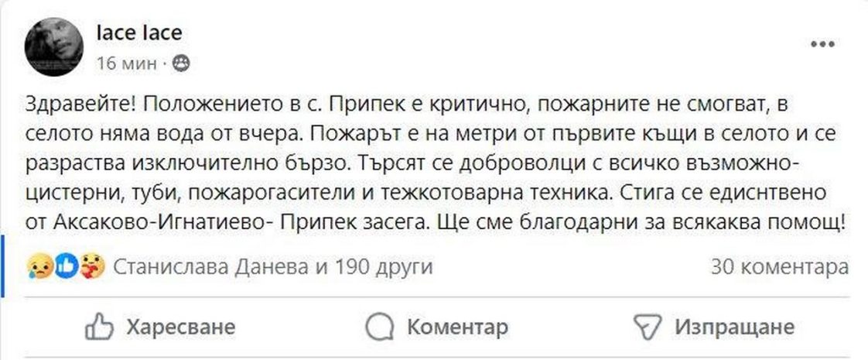This screenshot has height=360, width=868.
Task: Expand the 30 коментара comments list
Action: coord(779,268)
